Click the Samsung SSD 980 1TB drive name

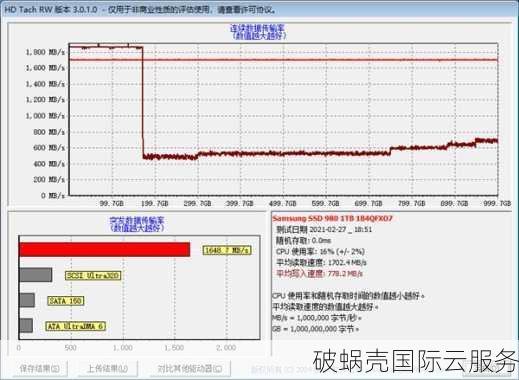[333, 218]
